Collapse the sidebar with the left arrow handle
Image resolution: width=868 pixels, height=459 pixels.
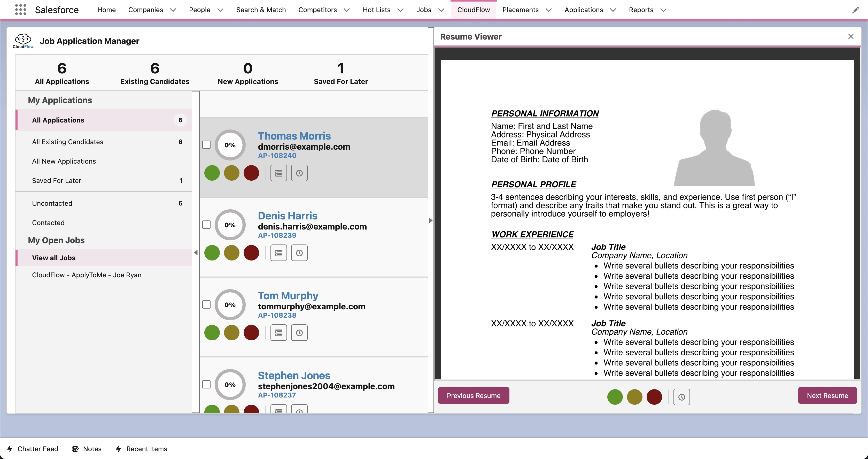196,253
